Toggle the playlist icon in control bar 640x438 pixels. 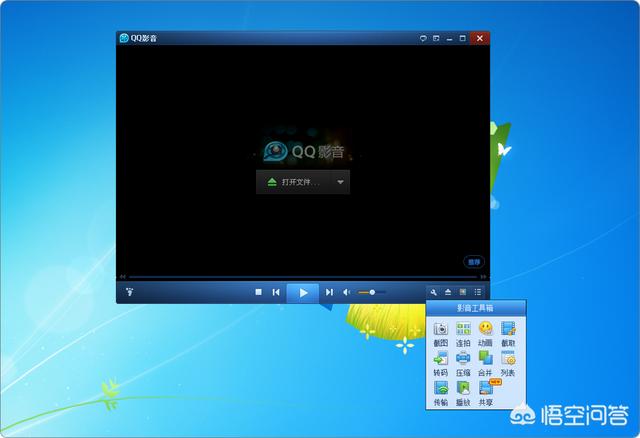[x=478, y=292]
